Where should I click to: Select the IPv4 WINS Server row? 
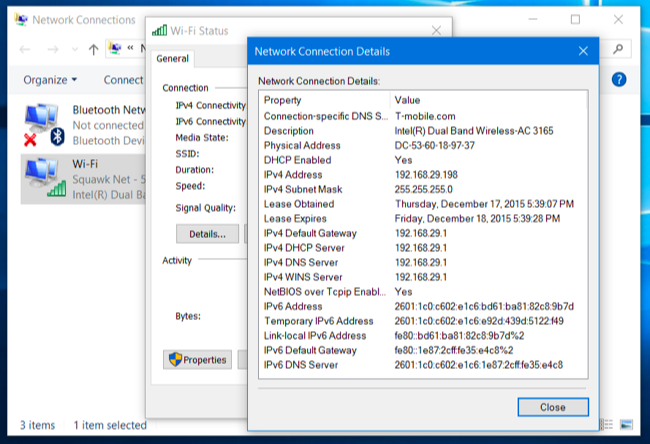click(x=423, y=277)
